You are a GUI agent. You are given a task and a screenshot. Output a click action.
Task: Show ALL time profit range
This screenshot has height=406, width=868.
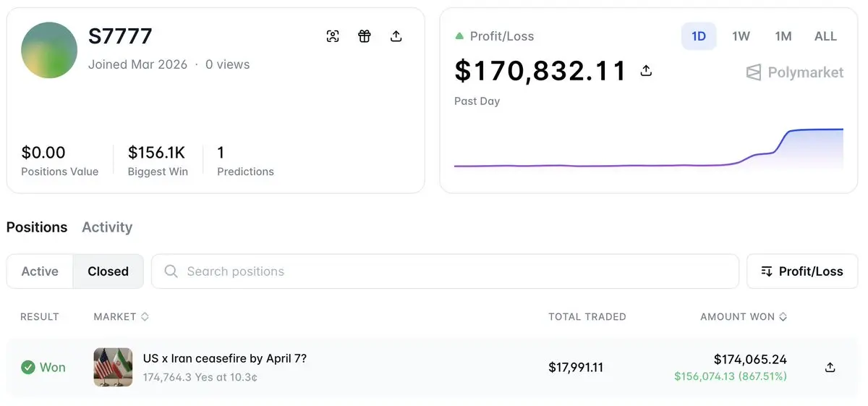tap(825, 36)
